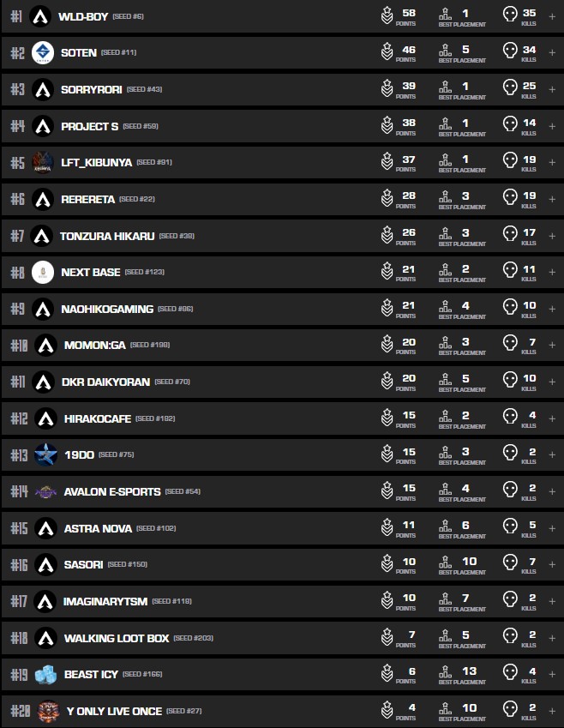Expand the REREREТА row plus button

[x=552, y=199]
